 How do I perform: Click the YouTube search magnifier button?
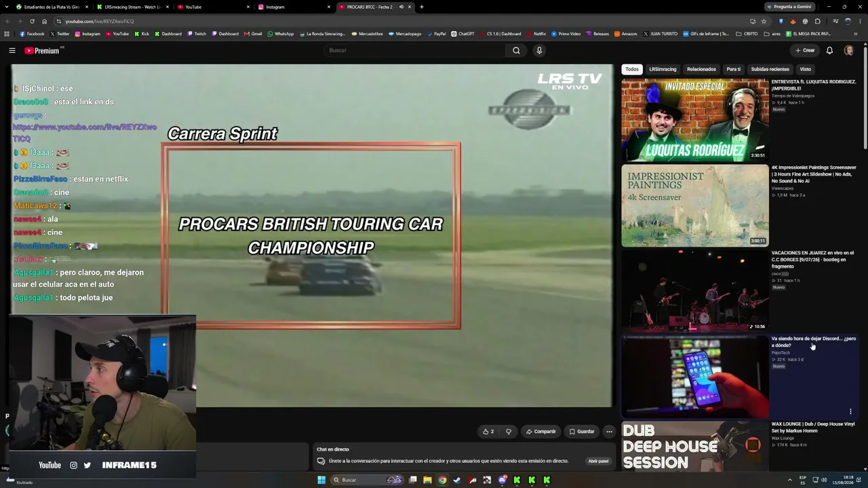[x=516, y=50]
